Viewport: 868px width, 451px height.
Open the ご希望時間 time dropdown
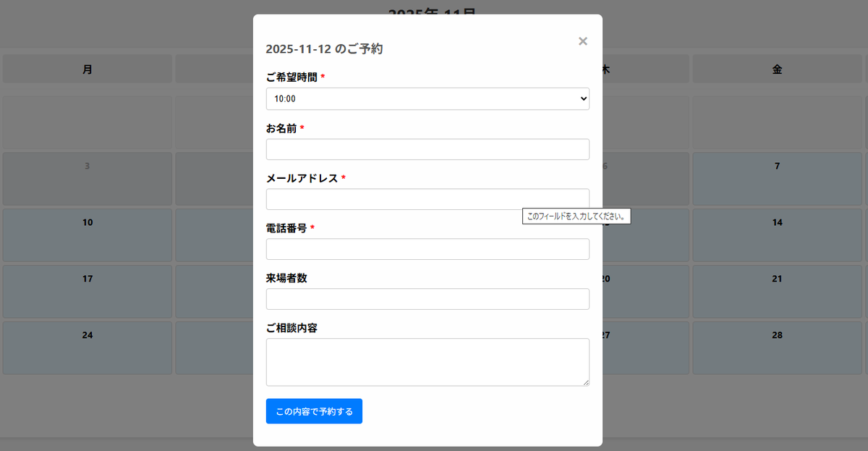tap(427, 98)
